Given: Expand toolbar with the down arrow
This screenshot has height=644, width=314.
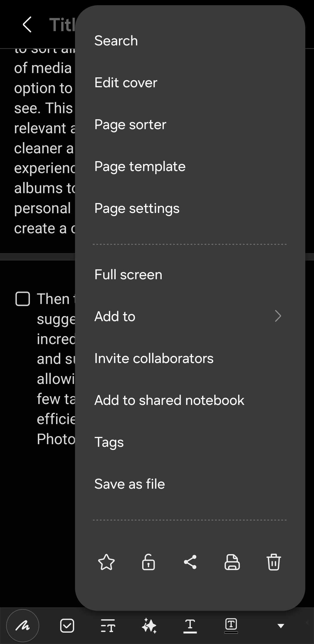Looking at the screenshot, I should point(281,626).
